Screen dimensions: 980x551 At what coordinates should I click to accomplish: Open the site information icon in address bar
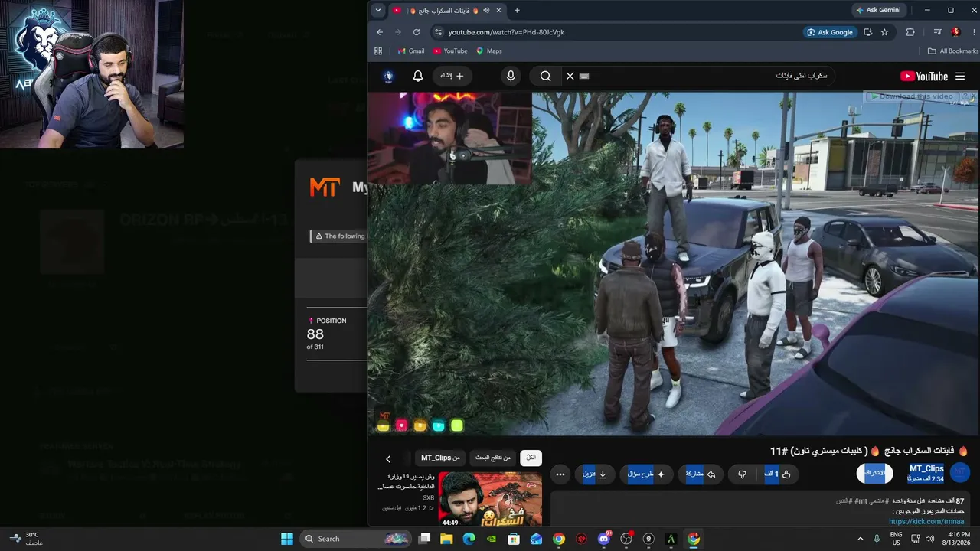tap(438, 32)
